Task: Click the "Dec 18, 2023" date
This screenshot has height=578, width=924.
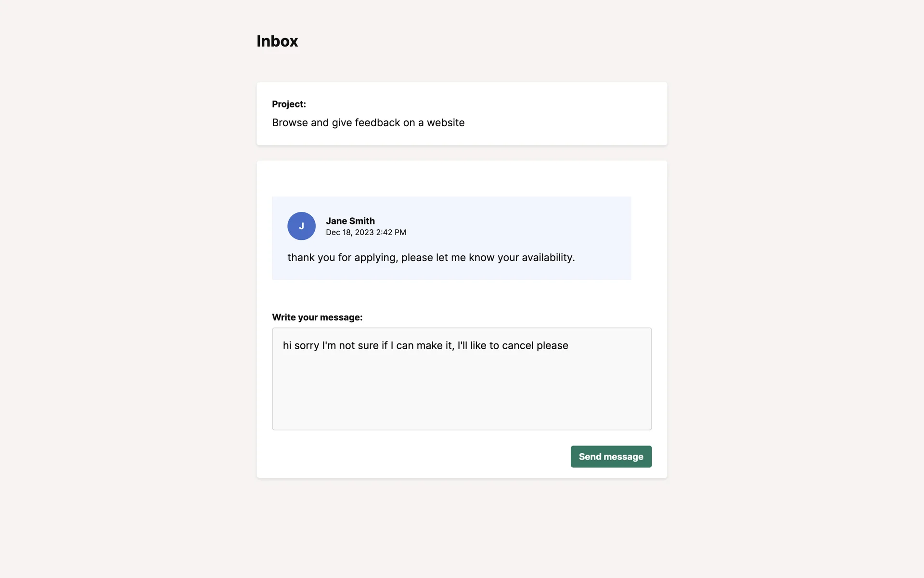Action: coord(349,233)
